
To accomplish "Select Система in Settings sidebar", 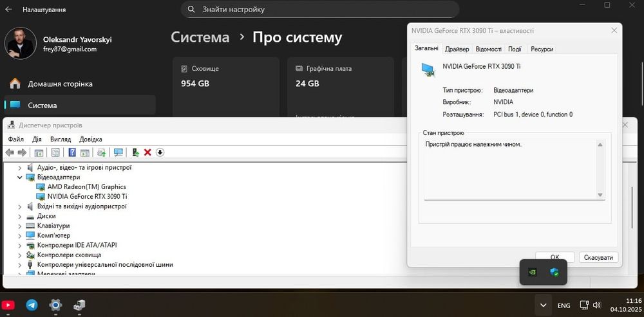I will [80, 105].
